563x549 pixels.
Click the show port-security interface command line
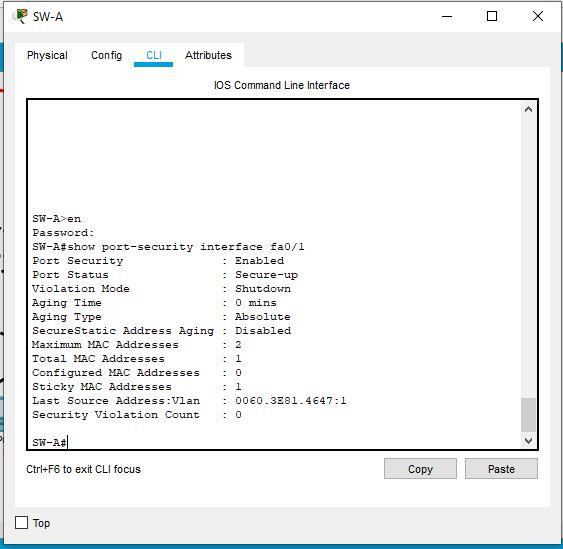coord(168,247)
